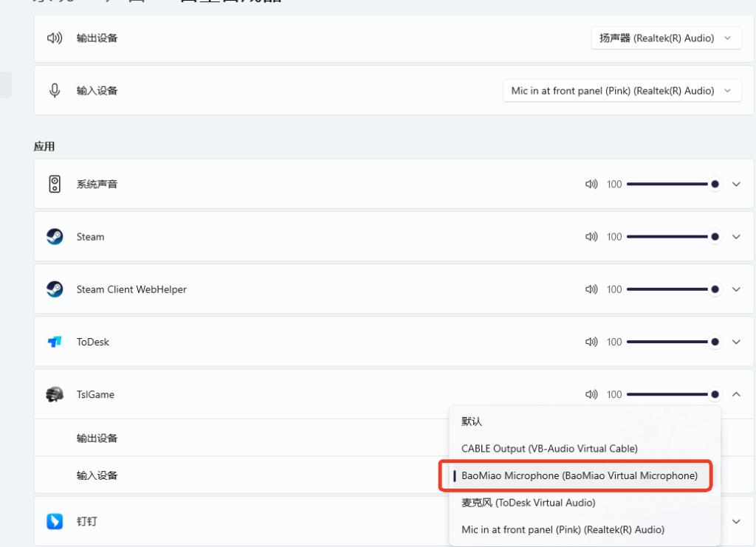Mute ToDesk volume speaker icon

pyautogui.click(x=591, y=342)
